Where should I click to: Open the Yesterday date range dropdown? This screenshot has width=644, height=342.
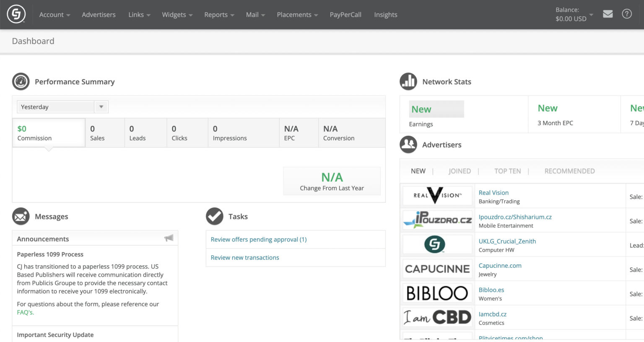tap(101, 106)
